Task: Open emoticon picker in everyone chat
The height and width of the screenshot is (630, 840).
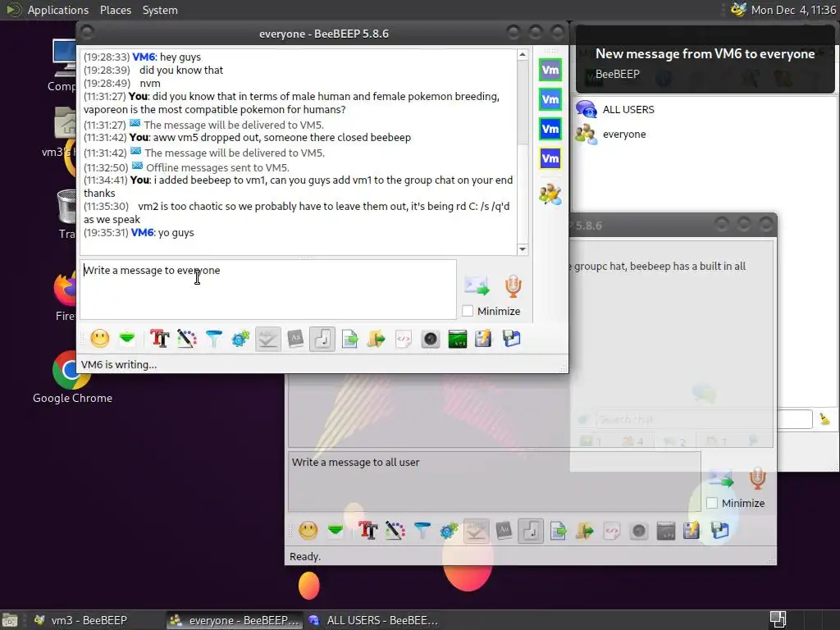Action: click(99, 339)
